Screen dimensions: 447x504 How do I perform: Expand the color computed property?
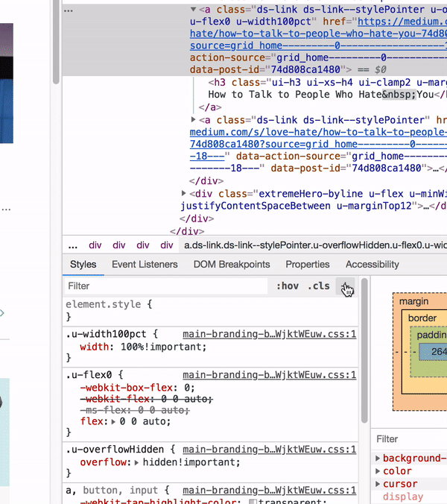(378, 471)
